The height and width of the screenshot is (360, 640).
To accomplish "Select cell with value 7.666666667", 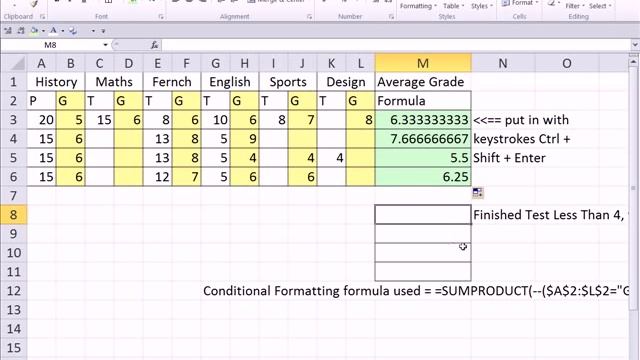I will point(423,139).
